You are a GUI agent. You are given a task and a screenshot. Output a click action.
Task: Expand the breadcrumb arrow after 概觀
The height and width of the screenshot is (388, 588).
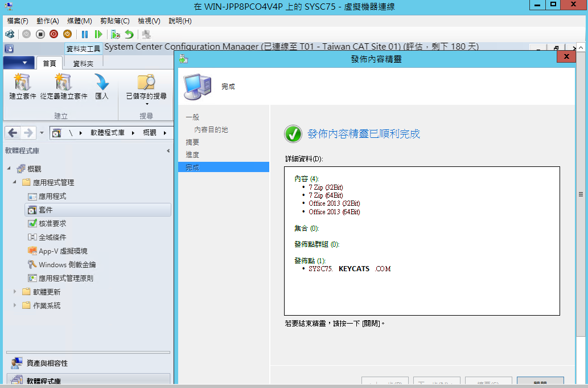[165, 133]
